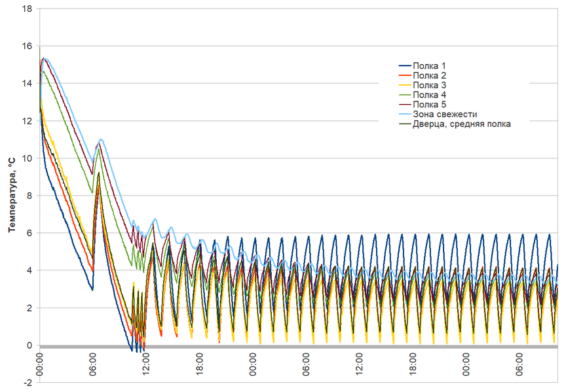Image resolution: width=566 pixels, height=392 pixels.
Task: Click the red Полка 2 legend line
Action: point(405,75)
